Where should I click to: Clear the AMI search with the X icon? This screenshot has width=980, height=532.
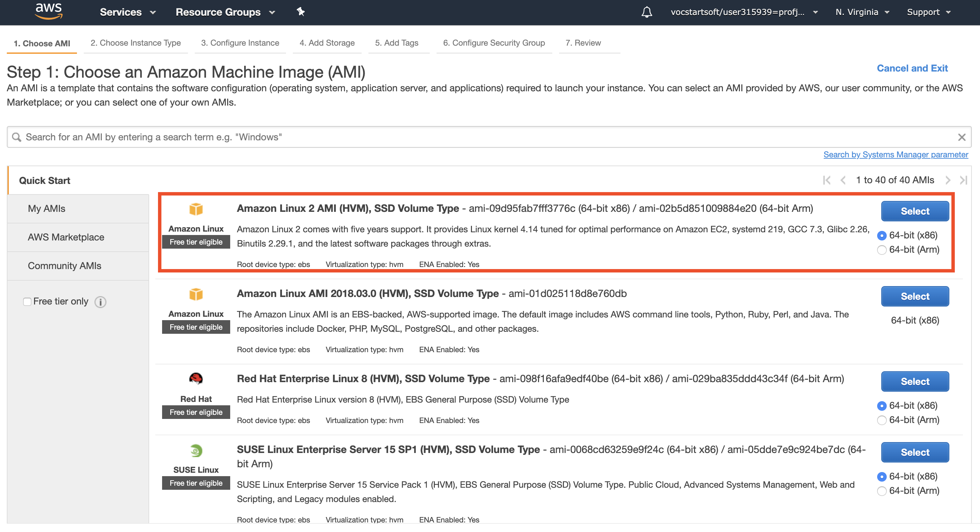(x=961, y=137)
